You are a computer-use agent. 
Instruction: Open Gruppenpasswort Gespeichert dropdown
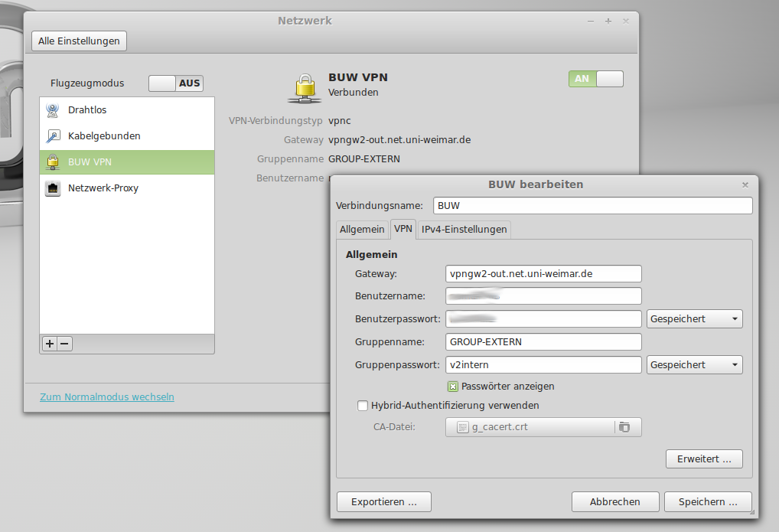point(694,365)
